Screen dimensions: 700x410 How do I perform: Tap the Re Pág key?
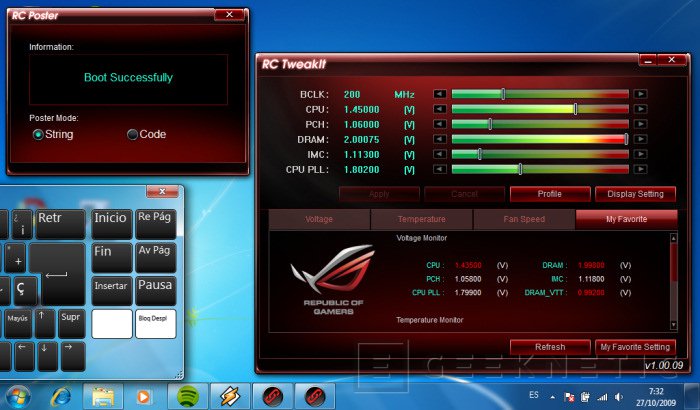coord(155,224)
